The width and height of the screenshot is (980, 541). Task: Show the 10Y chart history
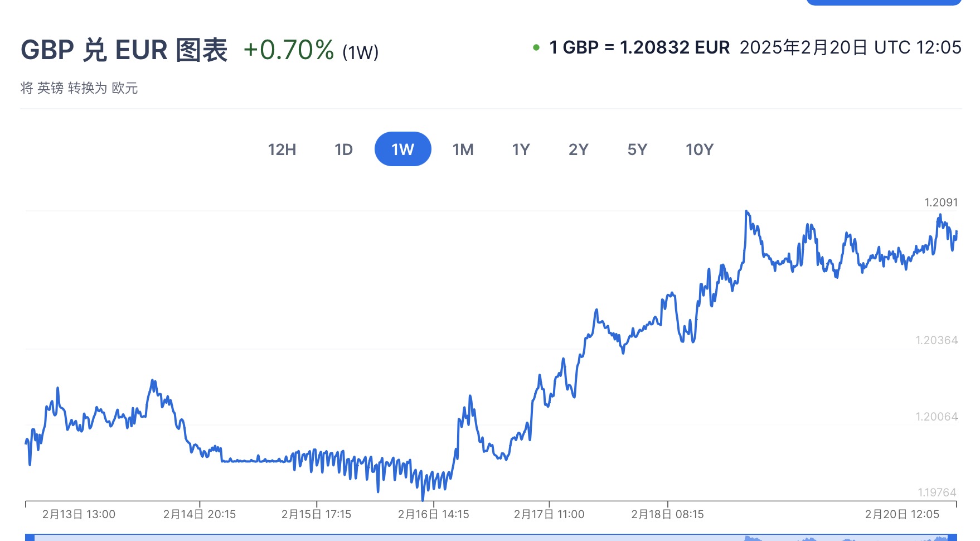click(x=699, y=149)
